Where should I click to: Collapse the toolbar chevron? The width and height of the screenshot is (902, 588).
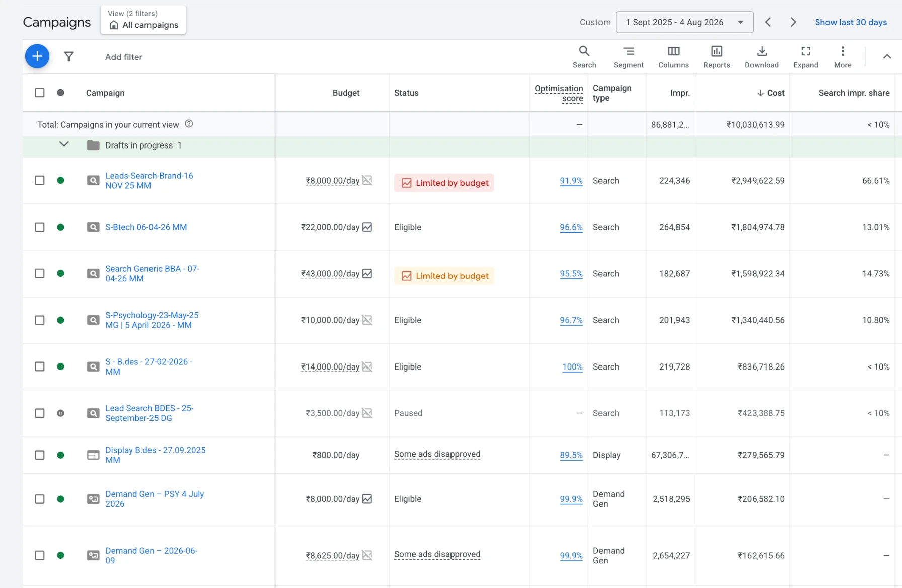point(887,56)
